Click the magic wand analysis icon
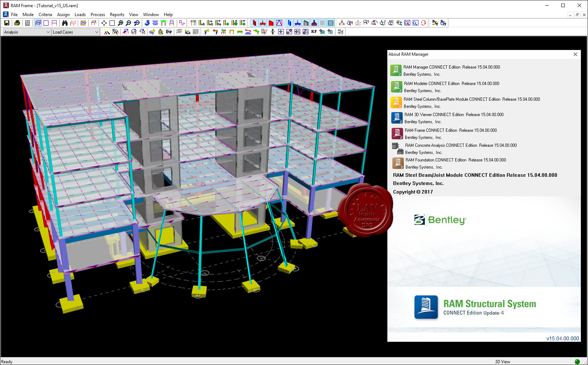This screenshot has width=588, height=365. (x=107, y=32)
